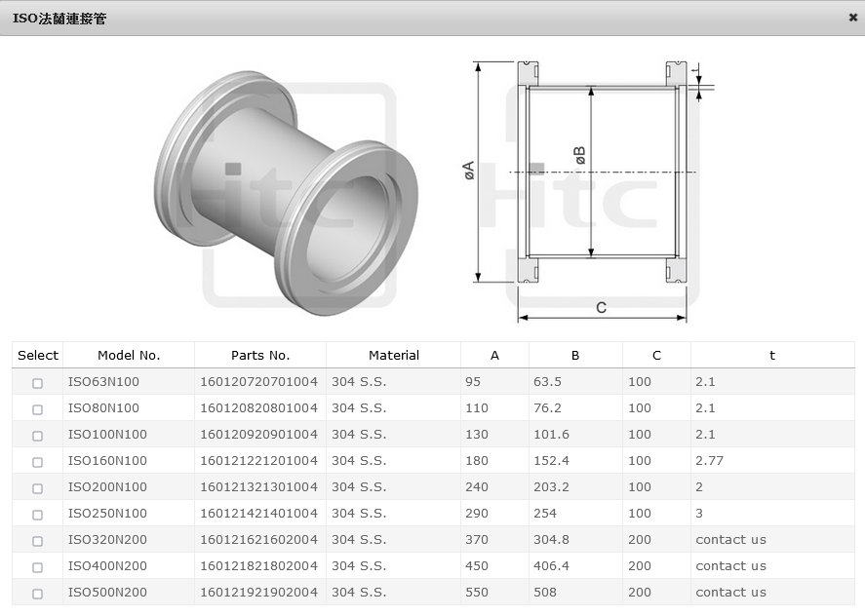The image size is (865, 616).
Task: Check the ISO63N100 select checkbox
Action: [38, 383]
